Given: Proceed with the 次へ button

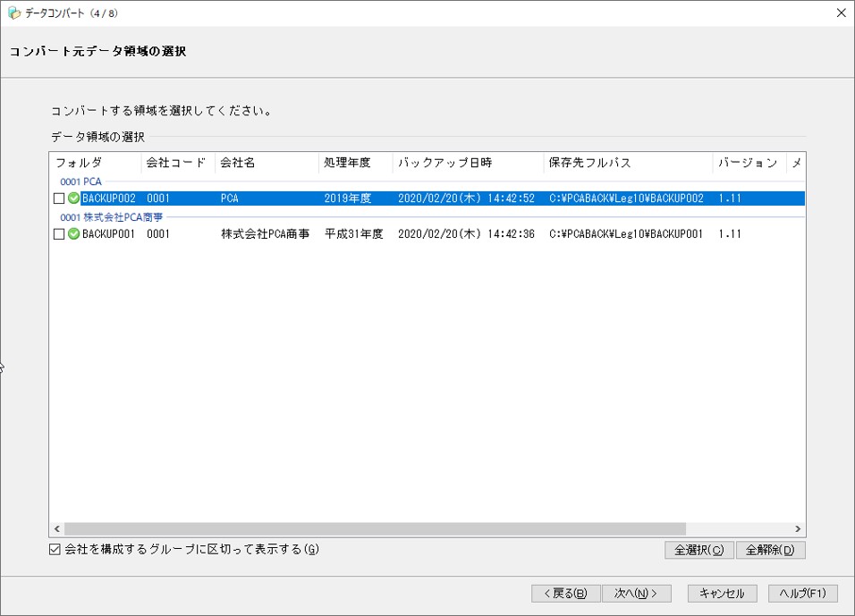Looking at the screenshot, I should pyautogui.click(x=636, y=594).
